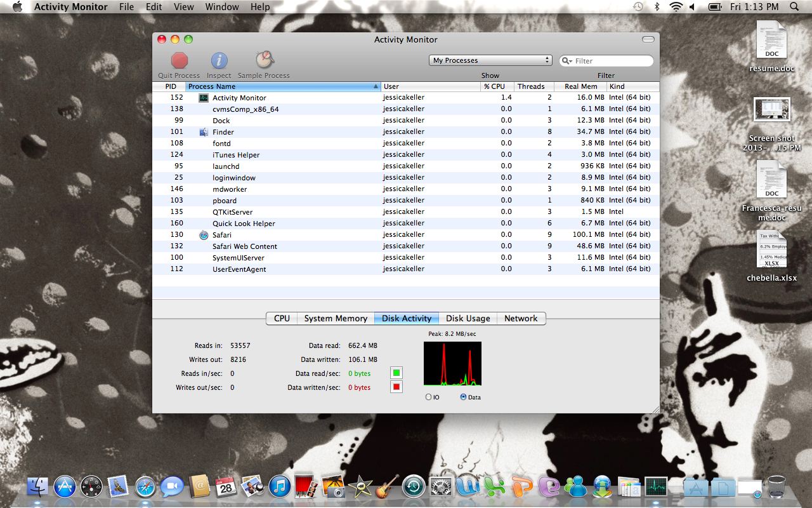The image size is (812, 508).
Task: Launch Safari from the Dock
Action: [x=145, y=487]
